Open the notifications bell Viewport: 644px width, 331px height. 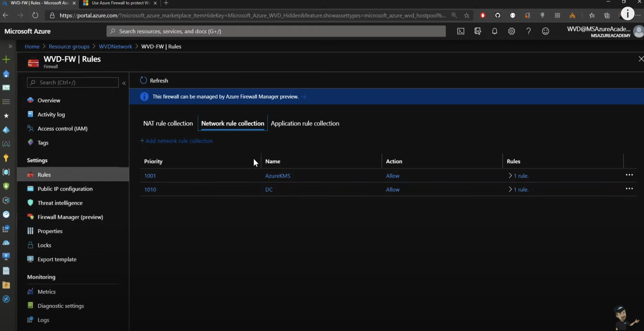pyautogui.click(x=494, y=31)
